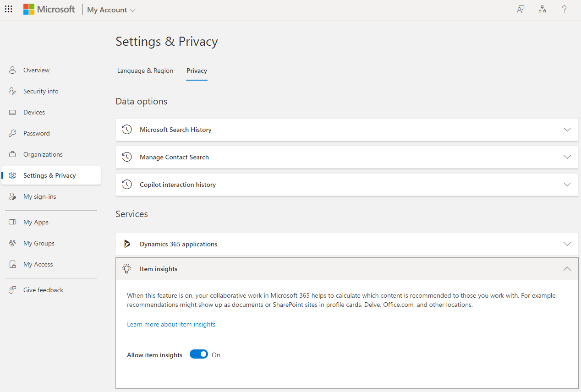The height and width of the screenshot is (392, 581).
Task: Open the help question mark icon
Action: pyautogui.click(x=564, y=9)
